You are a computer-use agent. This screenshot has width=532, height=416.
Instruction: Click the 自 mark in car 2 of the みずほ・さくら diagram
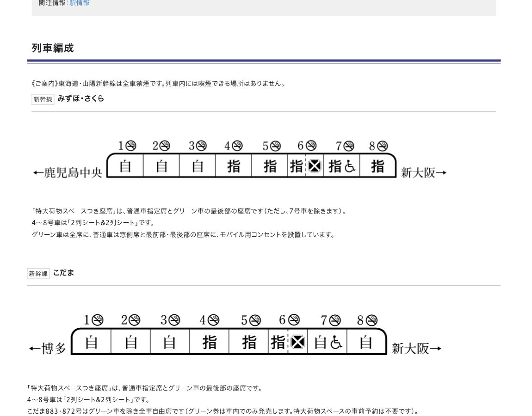point(161,166)
